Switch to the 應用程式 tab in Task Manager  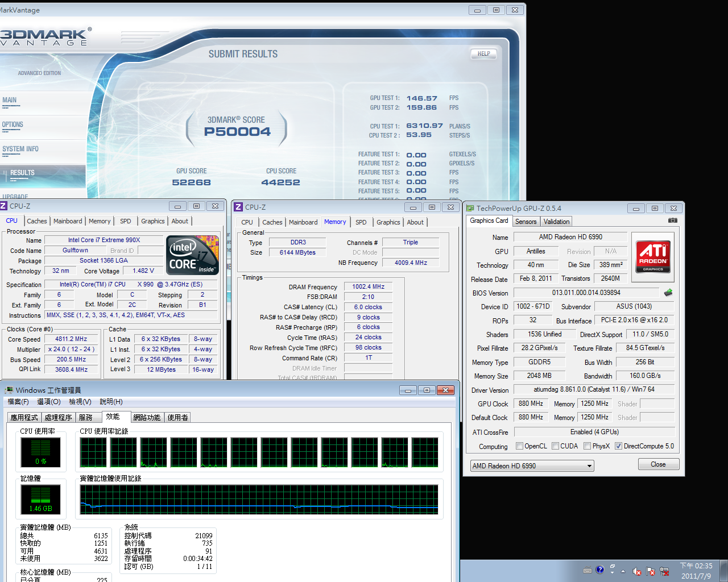tap(24, 417)
